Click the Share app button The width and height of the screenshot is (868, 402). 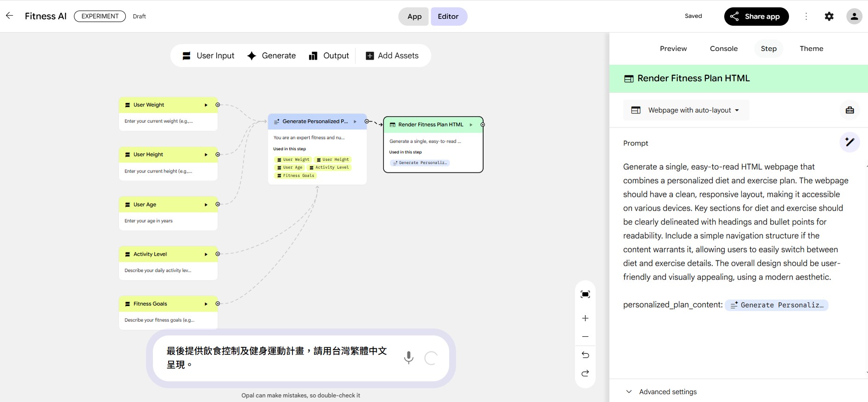pos(756,17)
